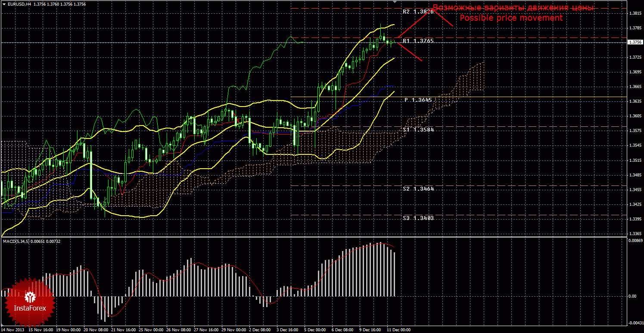This screenshot has width=644, height=333.
Task: Select the S2 1.3464 support label
Action: (x=418, y=188)
